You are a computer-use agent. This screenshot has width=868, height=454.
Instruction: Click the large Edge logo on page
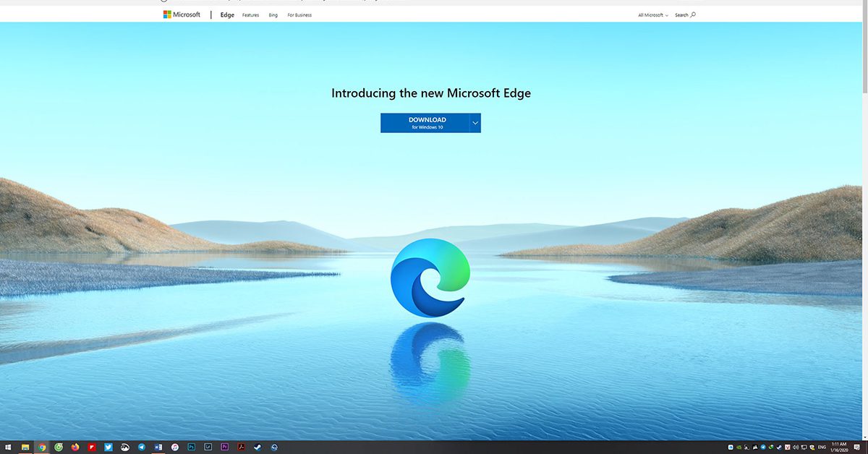[x=430, y=277]
